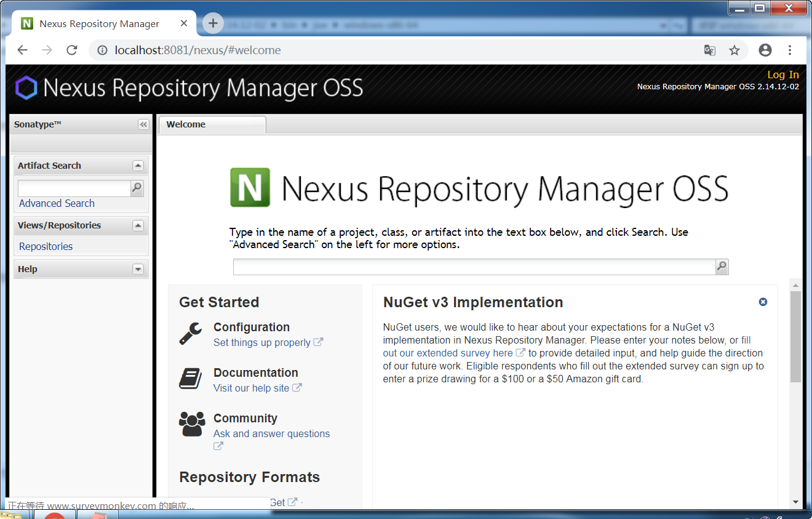Open Repositories view

click(46, 246)
